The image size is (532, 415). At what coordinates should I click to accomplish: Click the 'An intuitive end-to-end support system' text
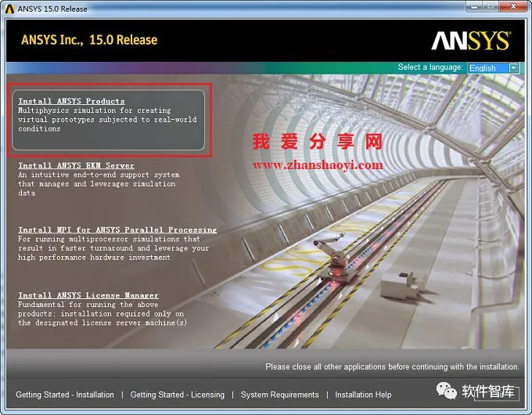tap(99, 175)
